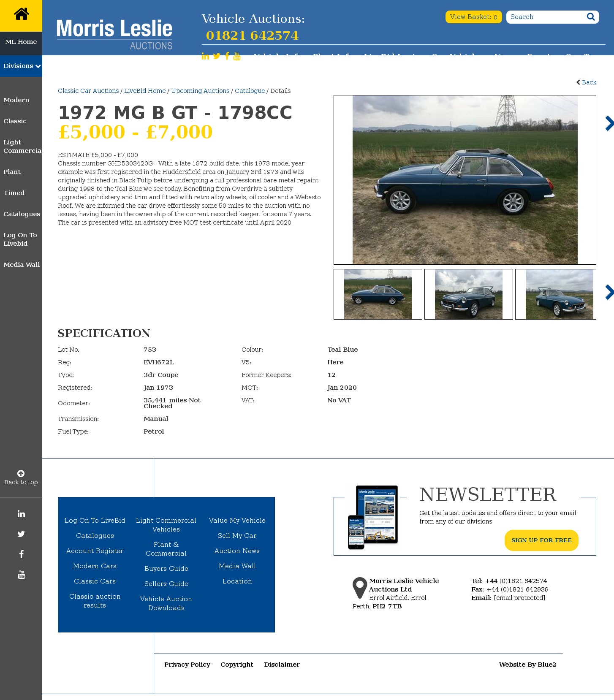Open Classic Car Auctions breadcrumb
Screen dimensions: 614x700
click(x=88, y=91)
